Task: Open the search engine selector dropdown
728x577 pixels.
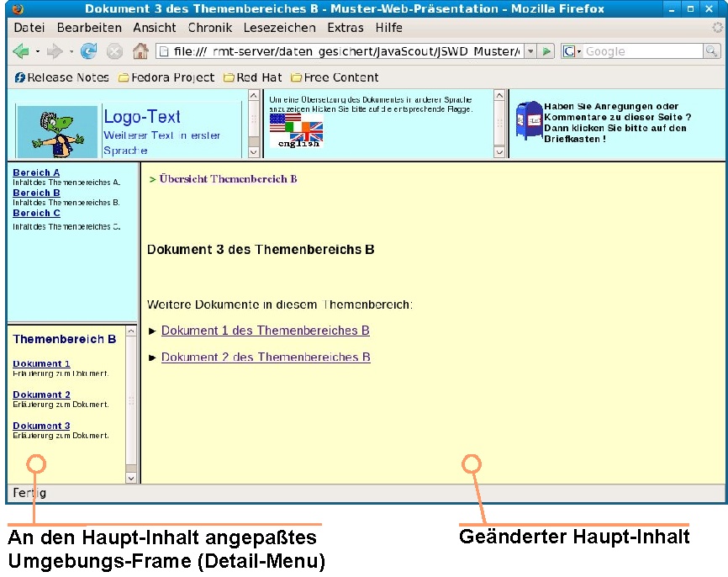Action: (x=572, y=52)
